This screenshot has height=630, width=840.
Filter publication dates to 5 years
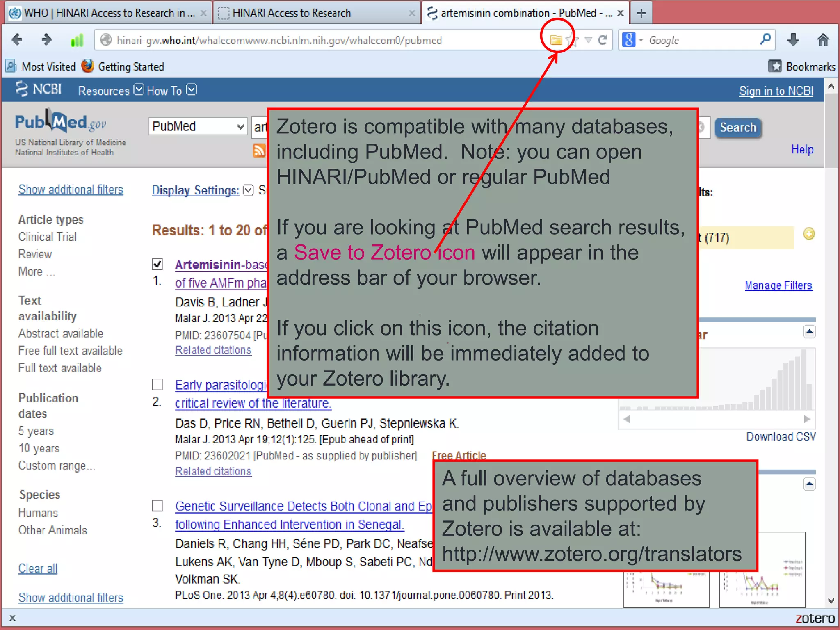point(36,431)
